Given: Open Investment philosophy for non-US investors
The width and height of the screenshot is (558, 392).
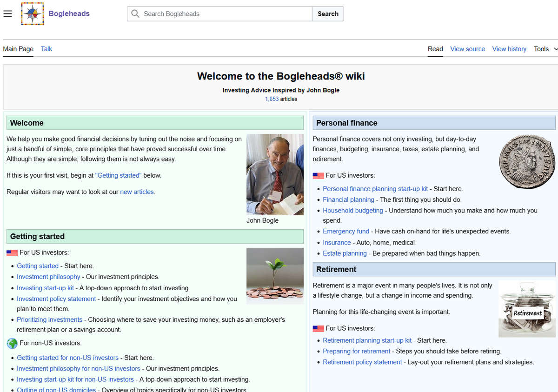Looking at the screenshot, I should click(x=79, y=369).
